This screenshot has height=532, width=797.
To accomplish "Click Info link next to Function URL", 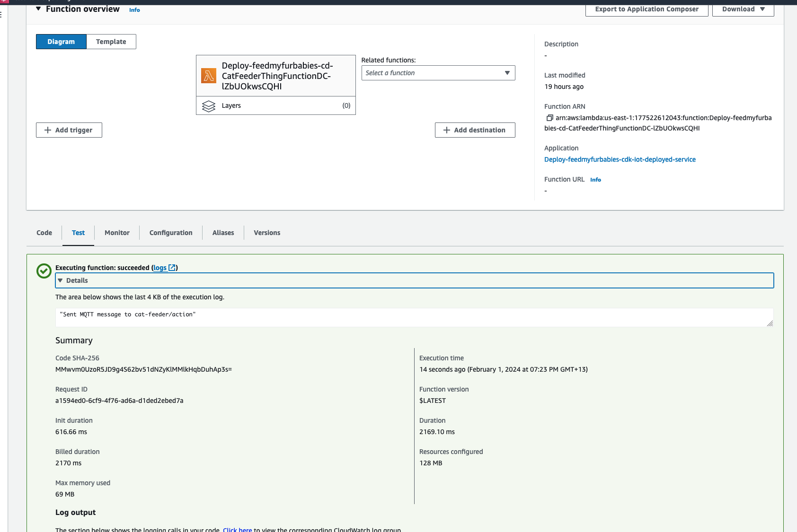I will pos(595,180).
